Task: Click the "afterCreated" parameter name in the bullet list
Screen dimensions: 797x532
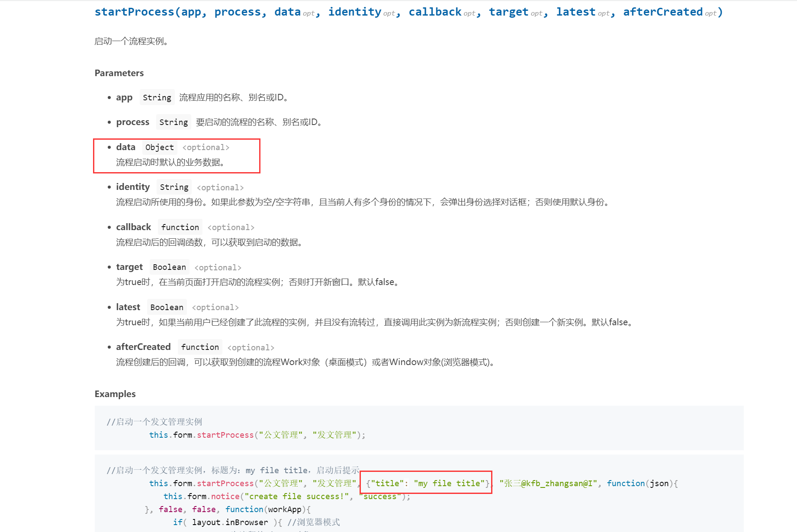Action: pos(143,347)
